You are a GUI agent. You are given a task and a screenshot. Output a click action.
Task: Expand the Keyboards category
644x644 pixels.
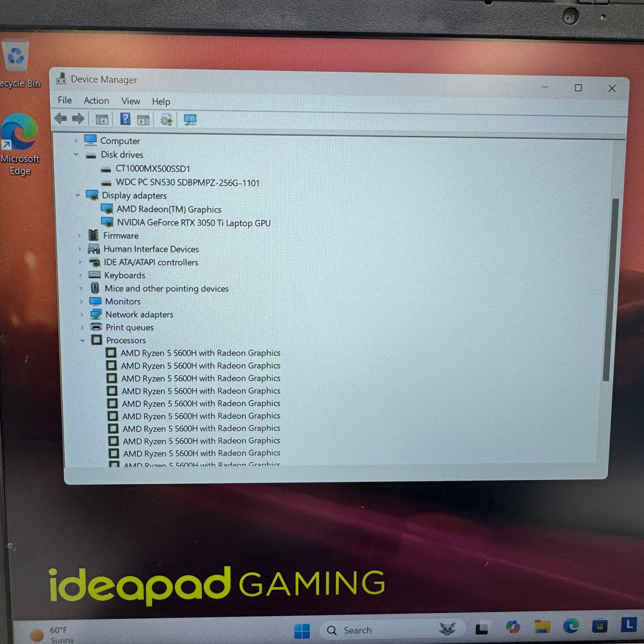pyautogui.click(x=81, y=275)
